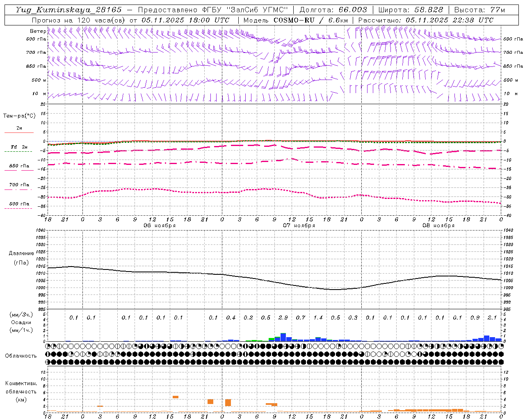The height and width of the screenshot is (420, 525).
Task: Click the 1.4 precipitation value
Action: click(318, 317)
